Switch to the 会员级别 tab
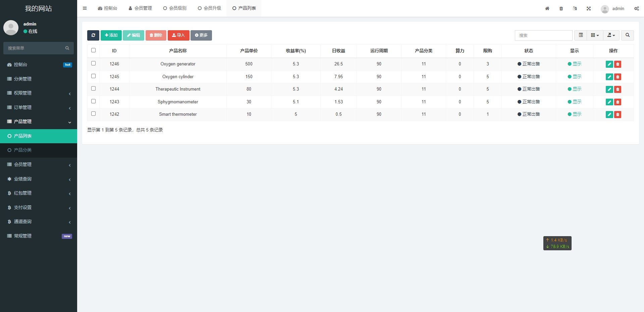This screenshot has width=644, height=312. 175,8
